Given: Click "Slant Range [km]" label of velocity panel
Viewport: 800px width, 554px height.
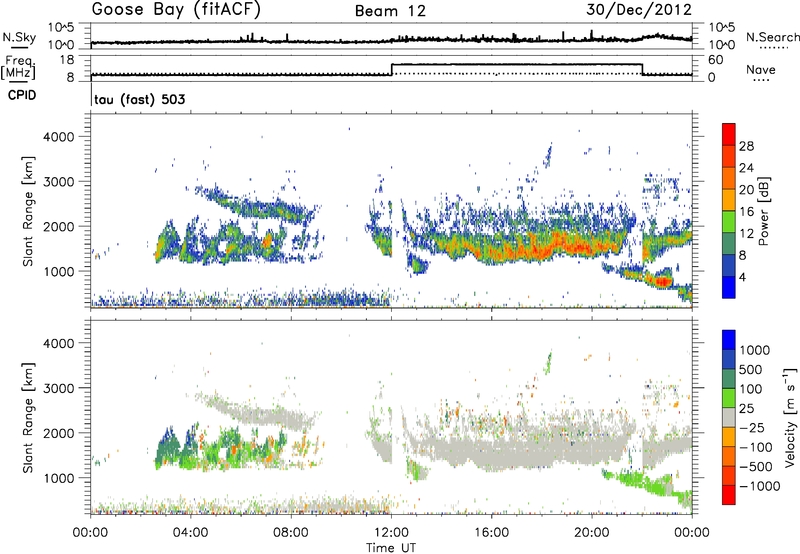Looking at the screenshot, I should (29, 418).
